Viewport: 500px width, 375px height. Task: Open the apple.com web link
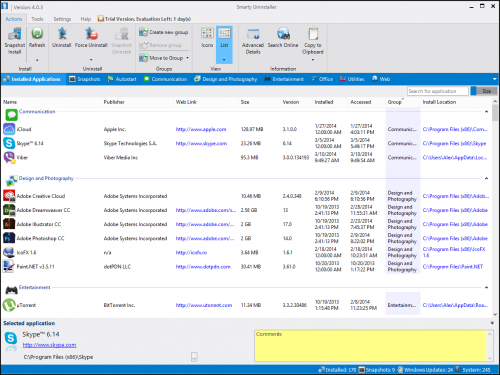pyautogui.click(x=201, y=129)
